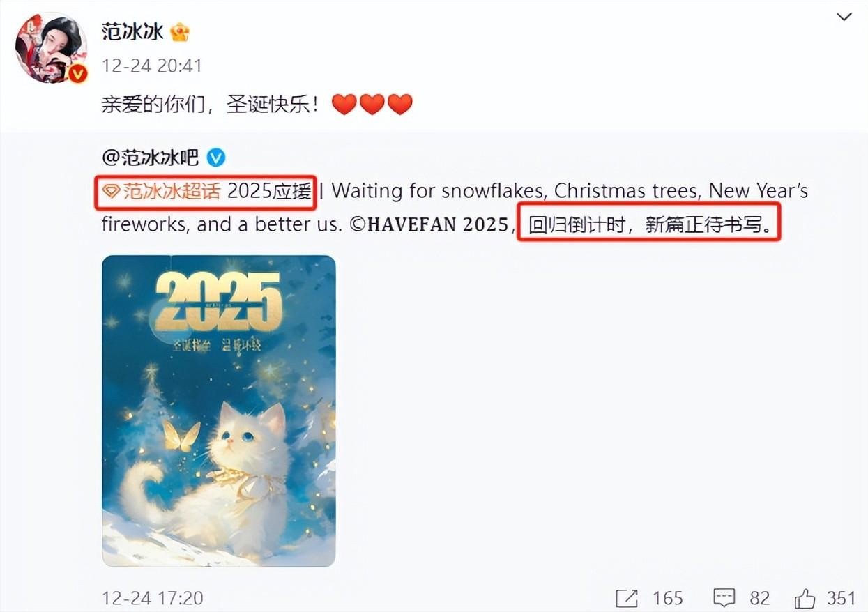
Task: Click the comment count 82
Action: click(x=760, y=598)
